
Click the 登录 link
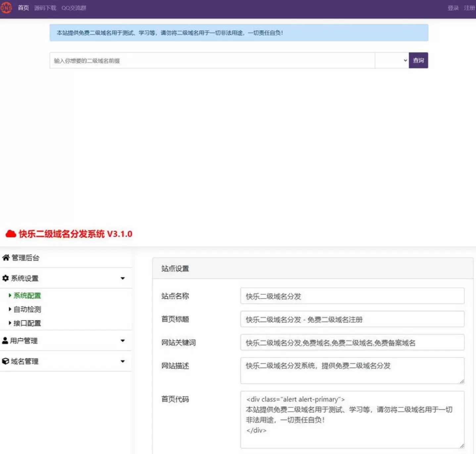pos(453,8)
